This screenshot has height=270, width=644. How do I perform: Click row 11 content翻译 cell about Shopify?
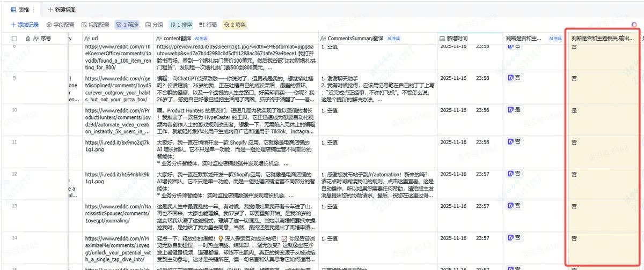click(x=236, y=152)
